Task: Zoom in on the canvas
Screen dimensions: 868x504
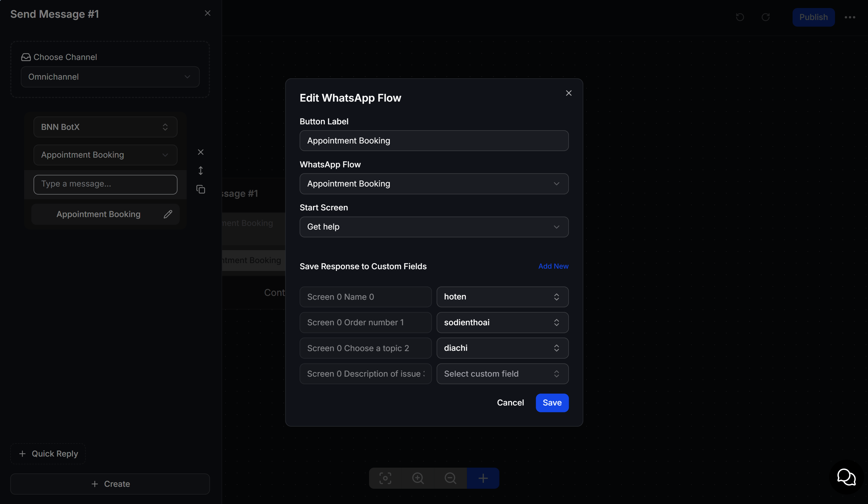Action: pos(418,478)
